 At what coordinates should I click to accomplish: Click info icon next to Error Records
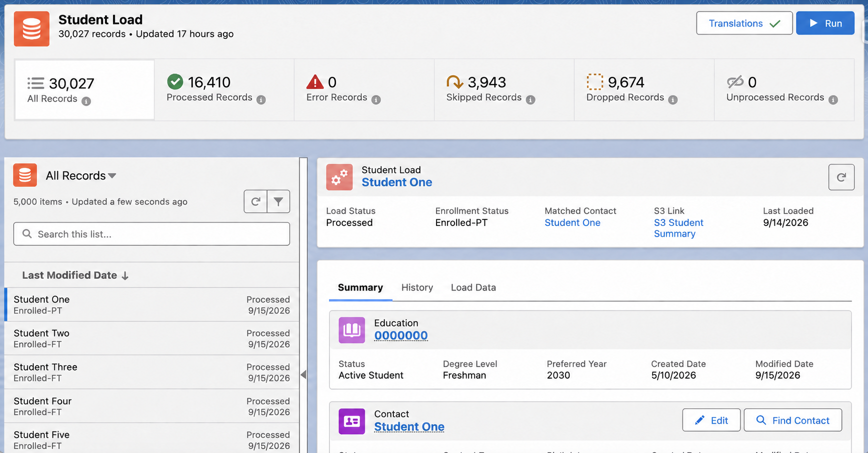point(376,100)
